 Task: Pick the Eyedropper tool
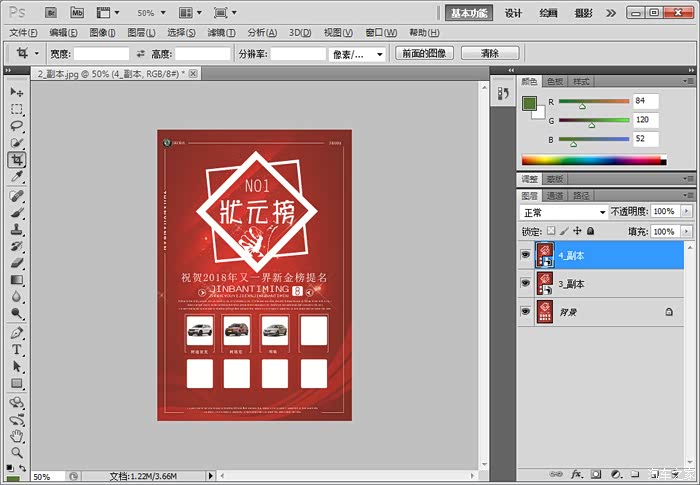[x=17, y=177]
